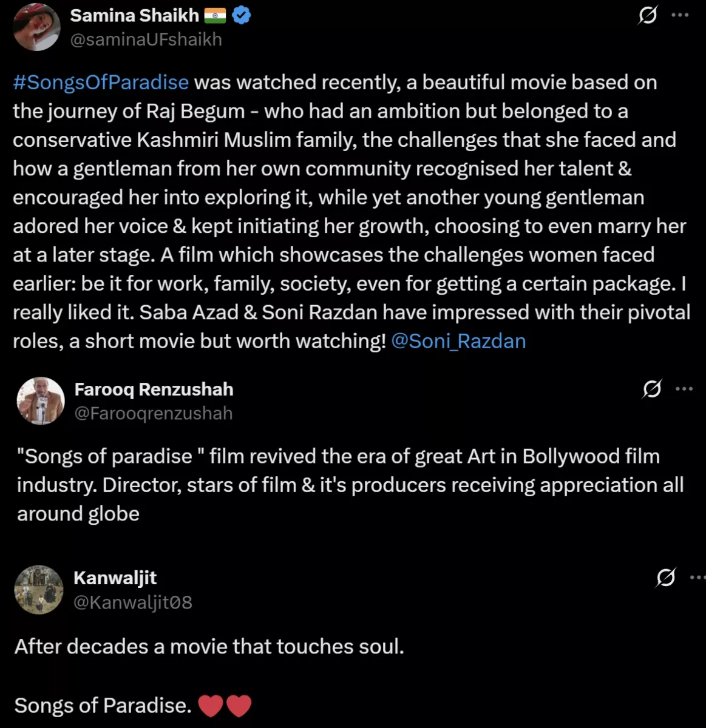The height and width of the screenshot is (728, 706).
Task: Click the Grok icon on Samina Shaikh's post
Action: pyautogui.click(x=647, y=15)
